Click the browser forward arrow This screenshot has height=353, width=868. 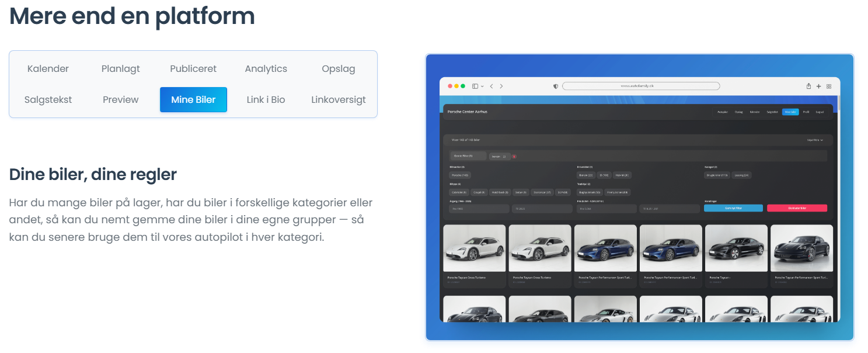pyautogui.click(x=501, y=86)
